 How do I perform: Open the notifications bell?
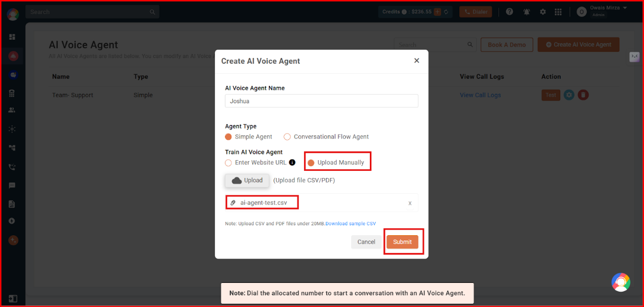pos(527,12)
